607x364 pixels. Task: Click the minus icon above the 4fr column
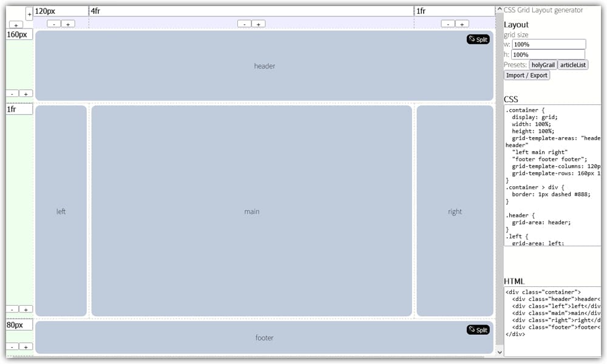point(245,24)
